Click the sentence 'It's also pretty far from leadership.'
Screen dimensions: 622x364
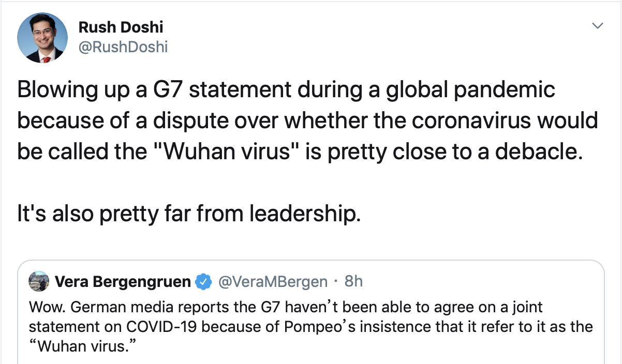pos(188,214)
